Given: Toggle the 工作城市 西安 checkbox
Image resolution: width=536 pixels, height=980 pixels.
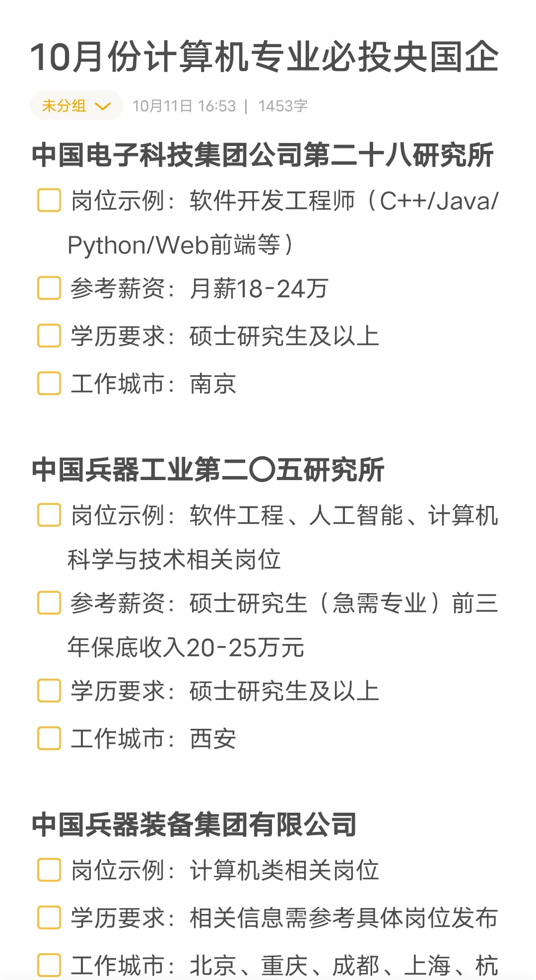Looking at the screenshot, I should click(49, 739).
